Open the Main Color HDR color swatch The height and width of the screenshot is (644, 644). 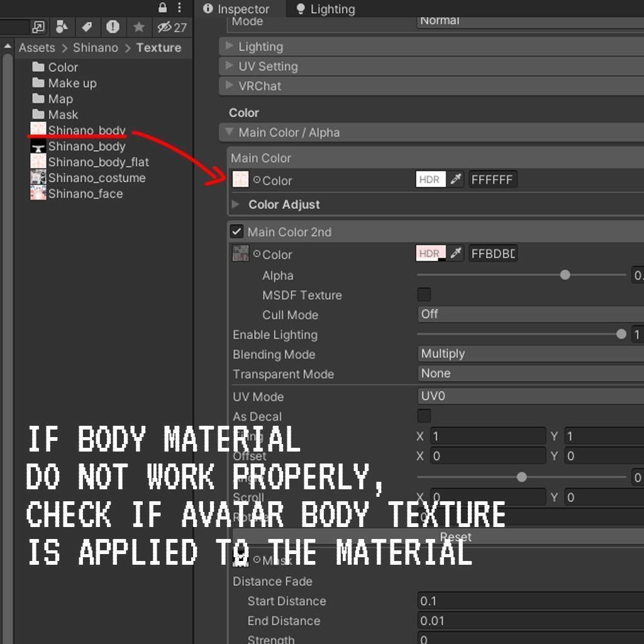(x=430, y=179)
